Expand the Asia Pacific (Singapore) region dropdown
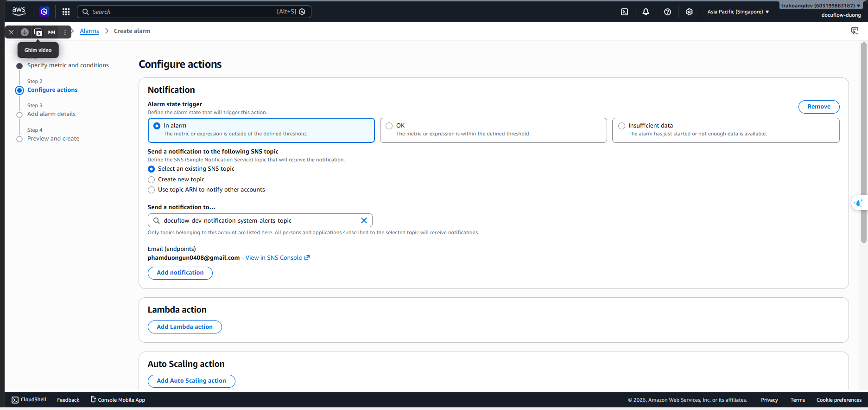This screenshot has height=410, width=868. coord(738,12)
